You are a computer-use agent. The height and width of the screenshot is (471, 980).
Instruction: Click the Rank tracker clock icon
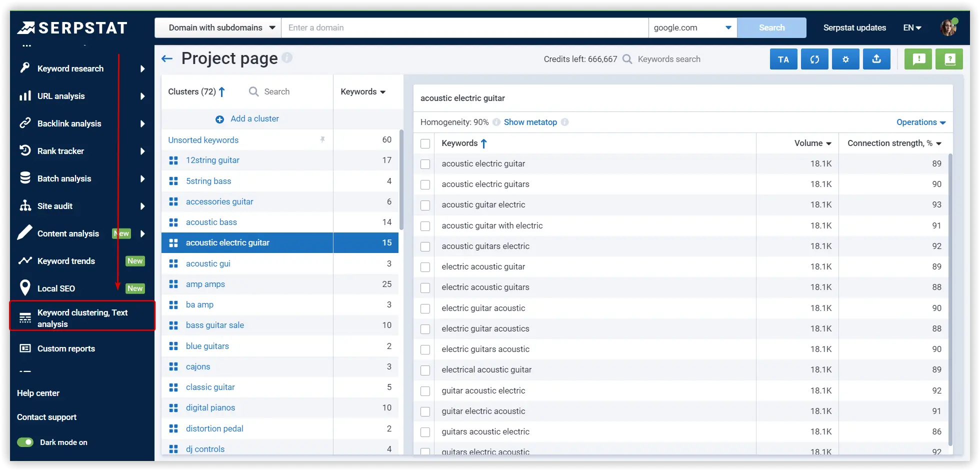tap(25, 150)
